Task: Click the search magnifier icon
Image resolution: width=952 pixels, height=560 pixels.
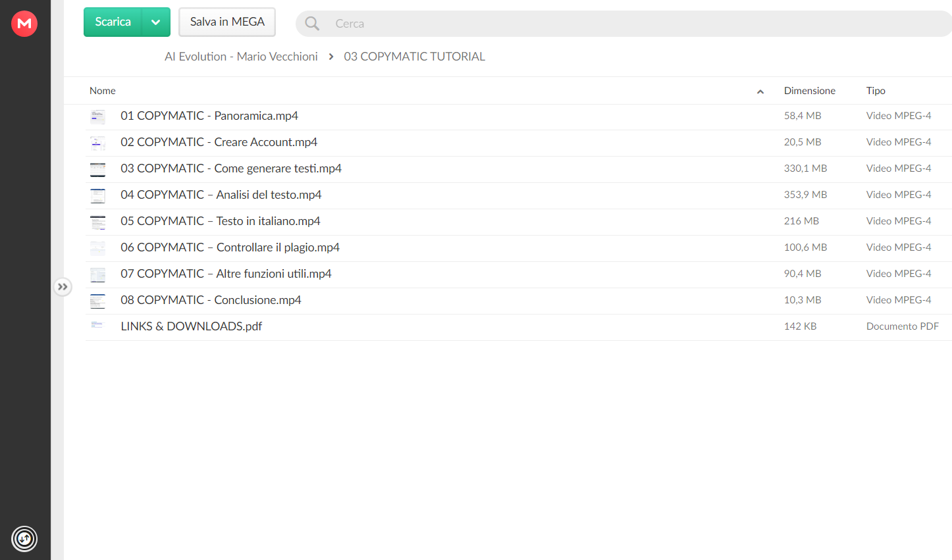Action: coord(312,24)
